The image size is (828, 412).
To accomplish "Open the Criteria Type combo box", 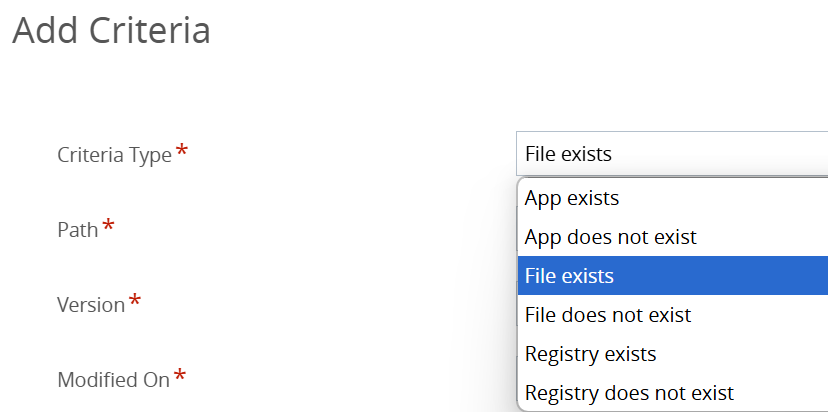I will pos(671,154).
